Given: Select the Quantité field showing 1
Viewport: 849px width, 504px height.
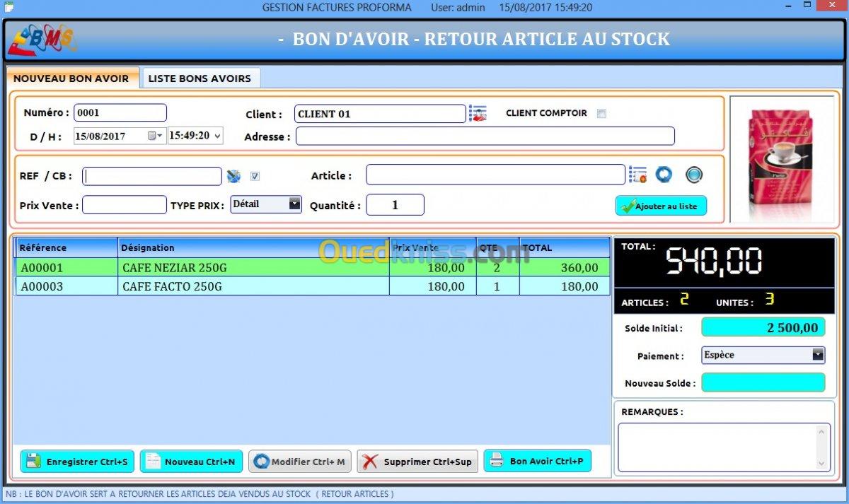Looking at the screenshot, I should pos(395,205).
